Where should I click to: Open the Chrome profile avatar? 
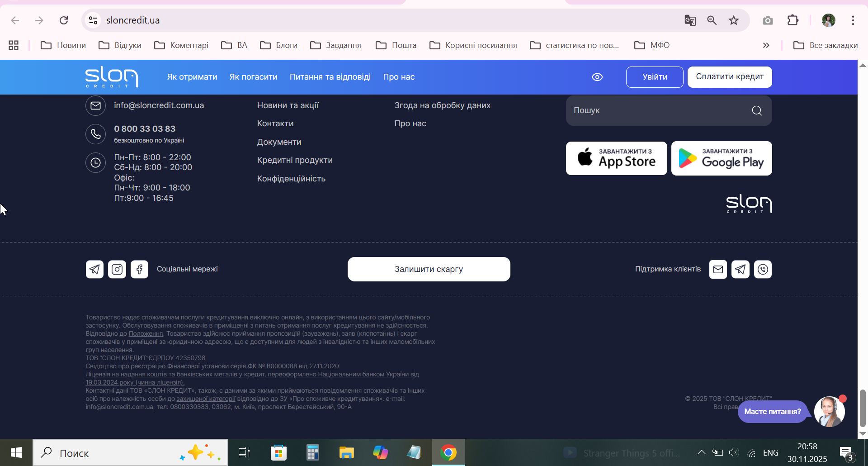tap(829, 20)
